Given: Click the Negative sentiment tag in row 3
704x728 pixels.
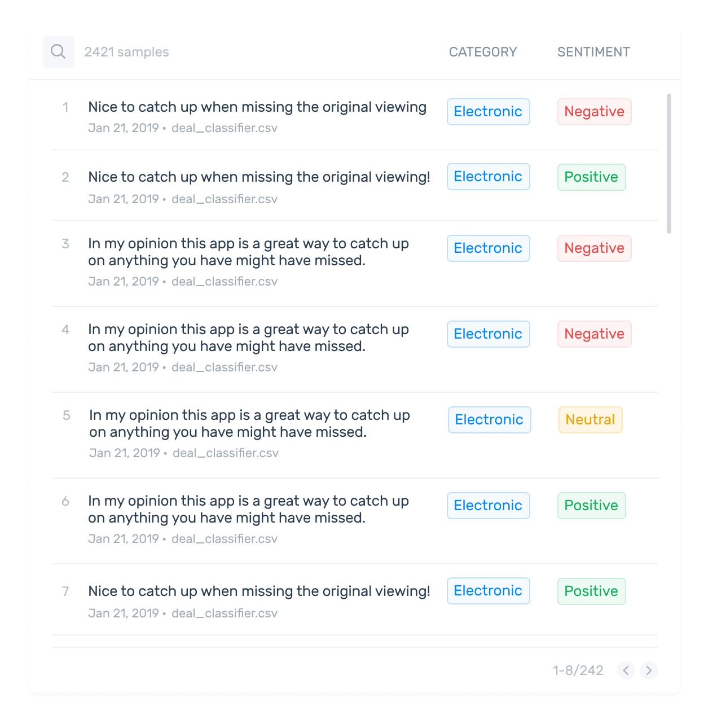Looking at the screenshot, I should point(594,248).
